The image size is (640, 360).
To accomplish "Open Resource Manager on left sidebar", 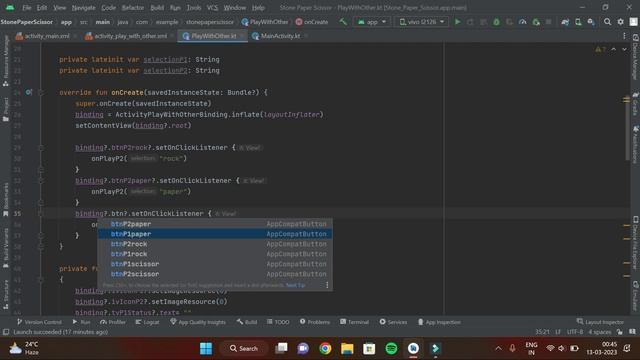I will pos(5,60).
